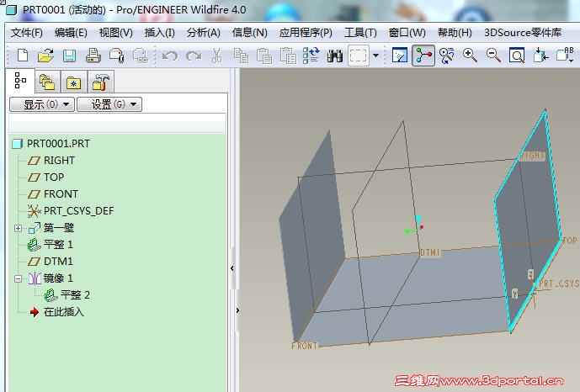
Task: Select the DTM1 datum plane in the tree
Action: (51, 262)
